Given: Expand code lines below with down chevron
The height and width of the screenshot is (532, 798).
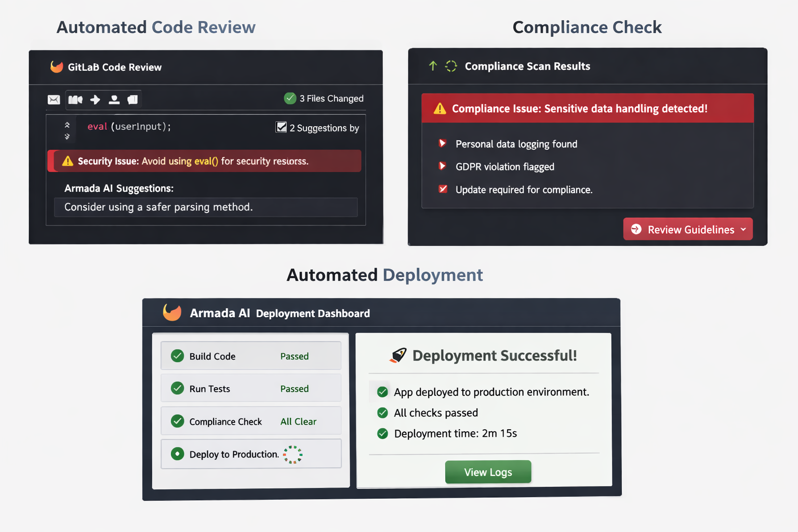Looking at the screenshot, I should (x=67, y=137).
